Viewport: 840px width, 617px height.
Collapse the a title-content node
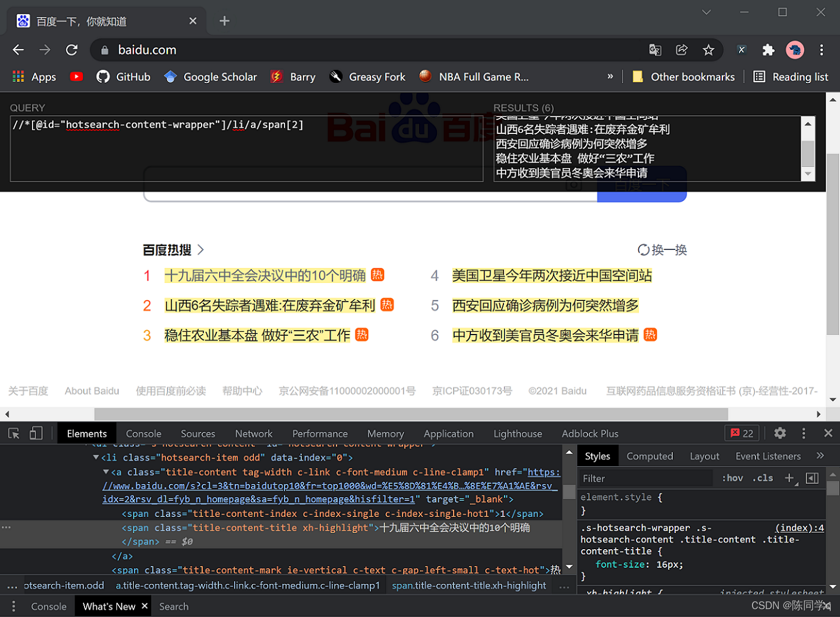[106, 472]
